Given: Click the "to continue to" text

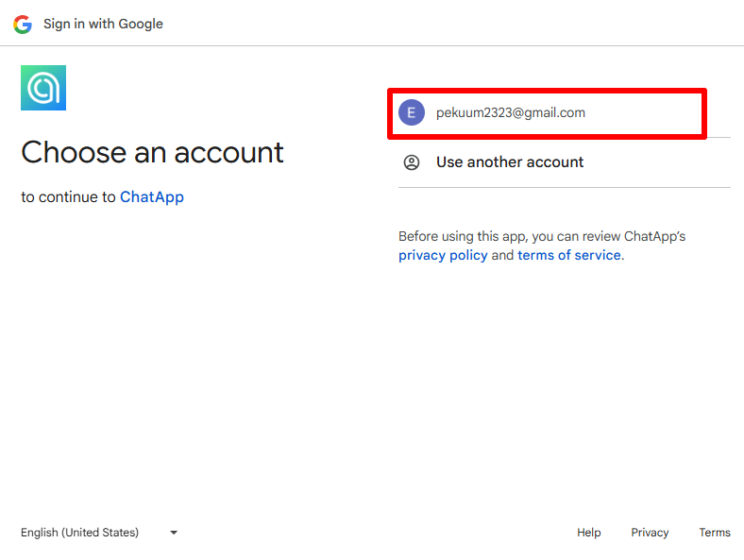Looking at the screenshot, I should (68, 197).
